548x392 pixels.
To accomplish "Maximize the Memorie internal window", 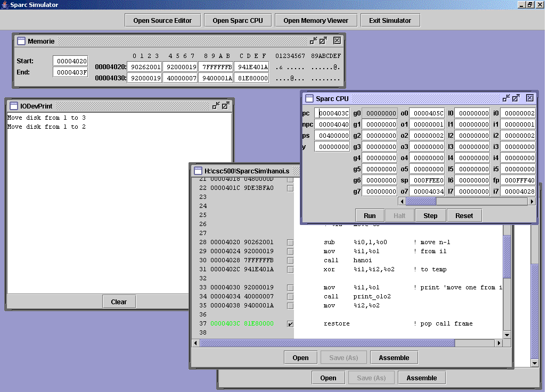I will 323,40.
